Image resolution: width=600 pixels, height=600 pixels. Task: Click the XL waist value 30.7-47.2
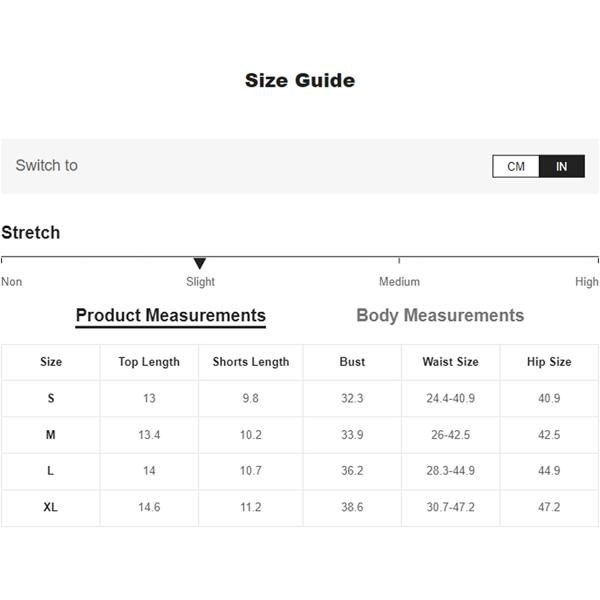450,507
